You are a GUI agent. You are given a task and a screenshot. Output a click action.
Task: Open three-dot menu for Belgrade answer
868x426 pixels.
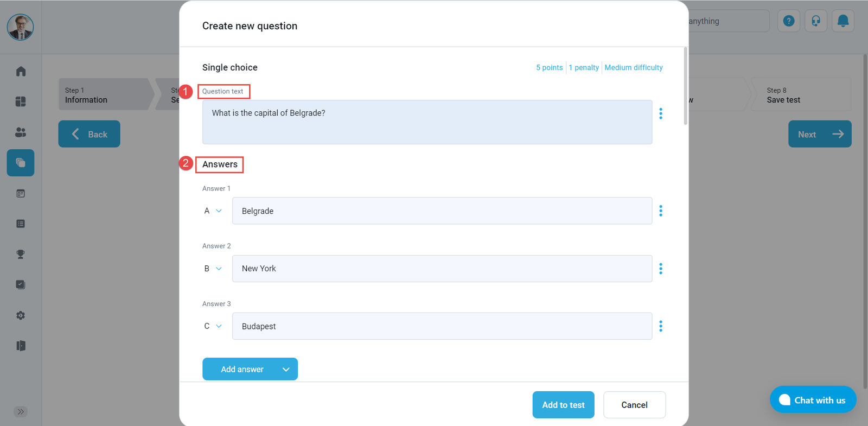point(660,211)
